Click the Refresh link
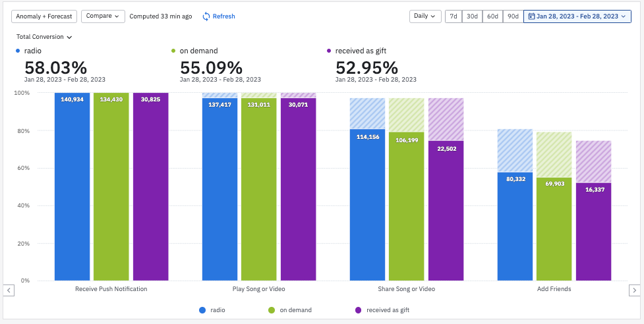This screenshot has height=324, width=644. coord(224,16)
